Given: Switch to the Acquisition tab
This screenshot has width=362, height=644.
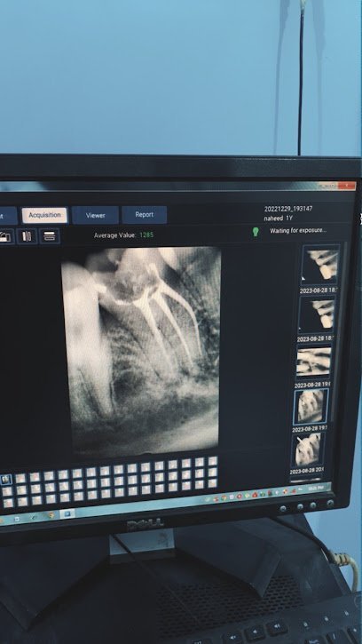Looking at the screenshot, I should [x=44, y=215].
